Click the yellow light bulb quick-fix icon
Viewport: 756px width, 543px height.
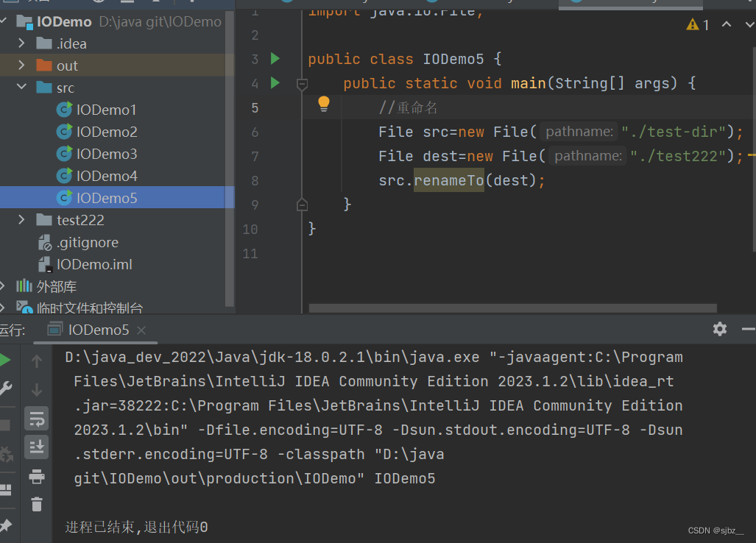(x=323, y=104)
